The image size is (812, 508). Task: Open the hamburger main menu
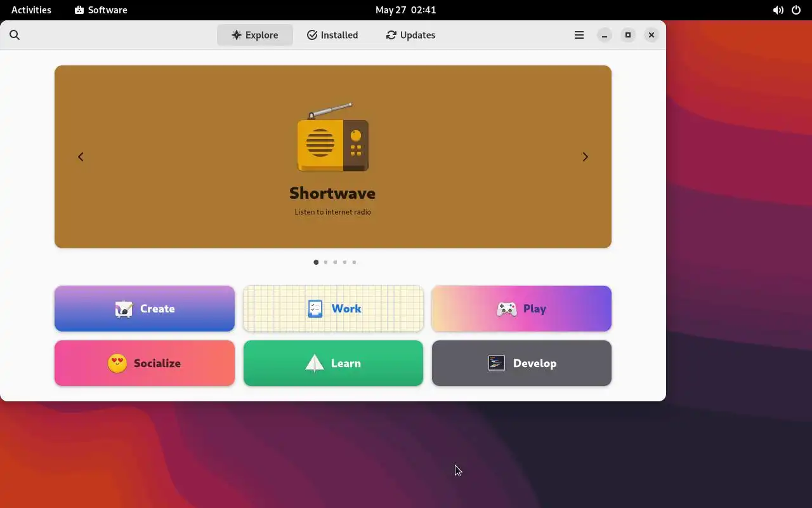tap(579, 35)
